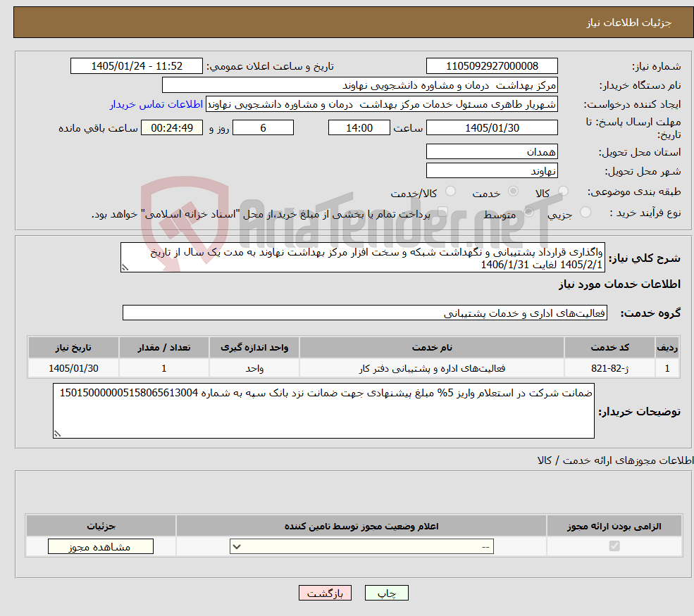Click the city field نهاوند

[x=492, y=170]
